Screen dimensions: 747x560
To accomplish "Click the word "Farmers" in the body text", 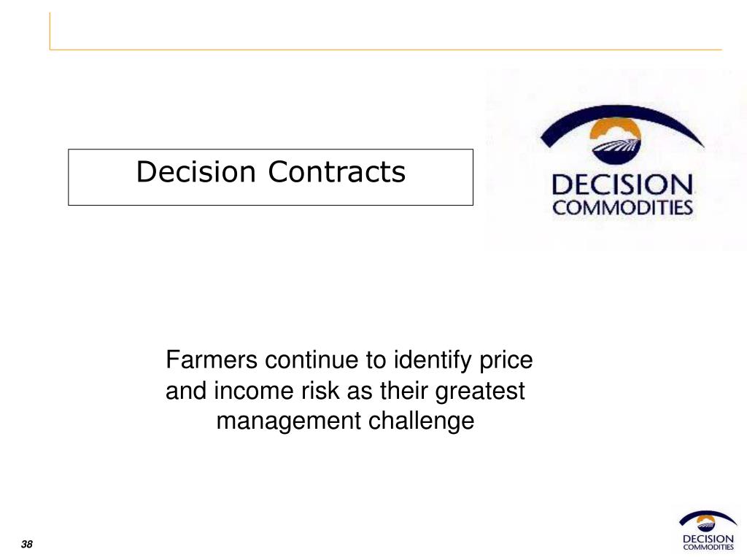I will [x=212, y=359].
